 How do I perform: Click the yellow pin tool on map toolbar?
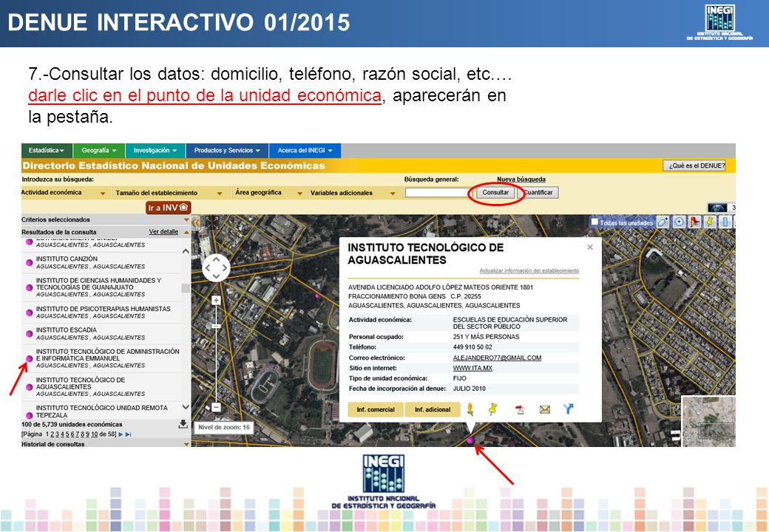(710, 222)
